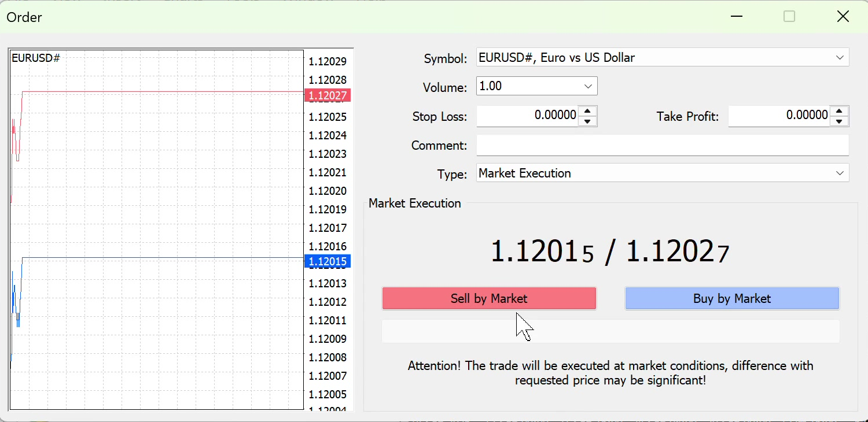The height and width of the screenshot is (422, 868).
Task: Click the Market Execution group heading
Action: pos(415,203)
